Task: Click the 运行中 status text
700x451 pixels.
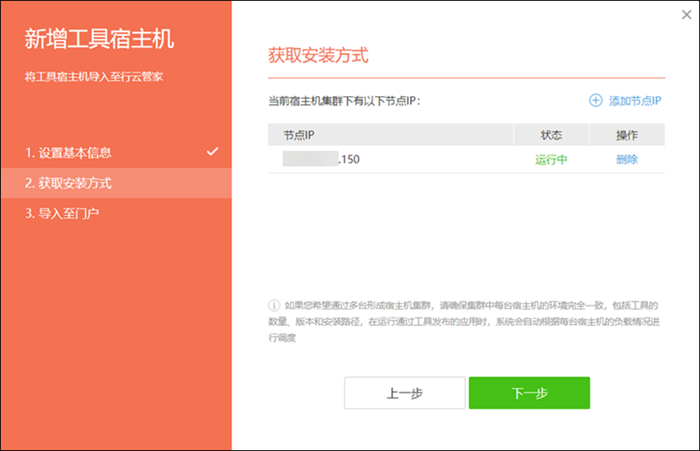Action: tap(551, 159)
